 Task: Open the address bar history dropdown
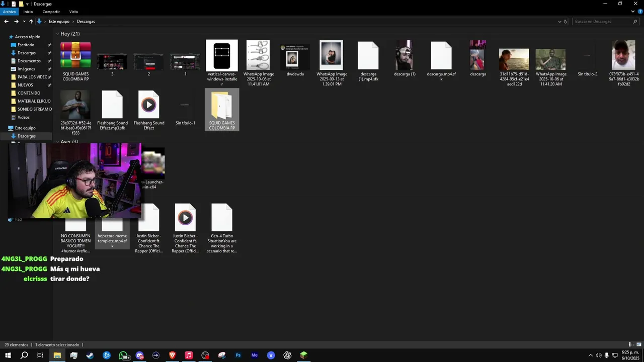(559, 22)
